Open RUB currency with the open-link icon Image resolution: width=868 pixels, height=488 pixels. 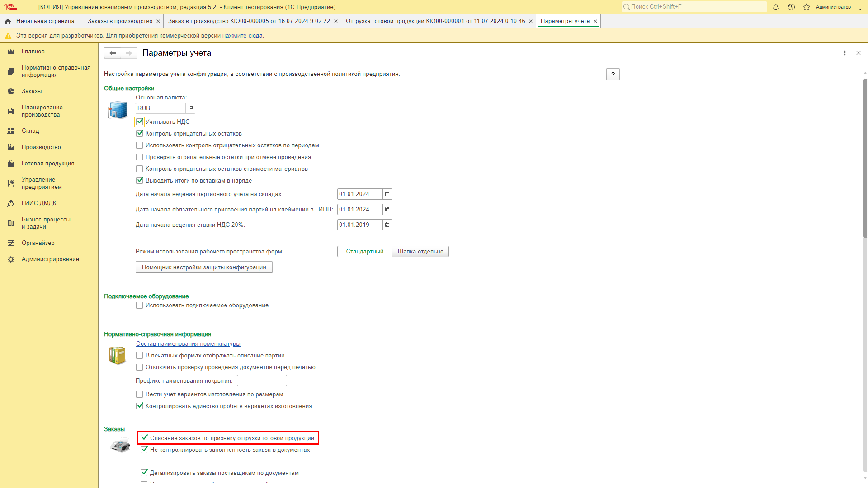point(190,108)
